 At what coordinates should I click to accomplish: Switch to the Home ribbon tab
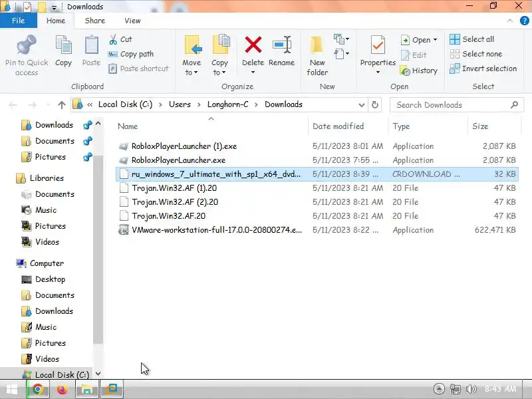[x=56, y=21]
